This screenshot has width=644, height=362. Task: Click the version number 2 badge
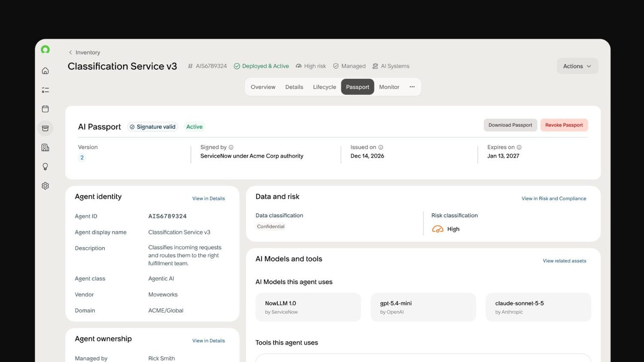tap(82, 157)
